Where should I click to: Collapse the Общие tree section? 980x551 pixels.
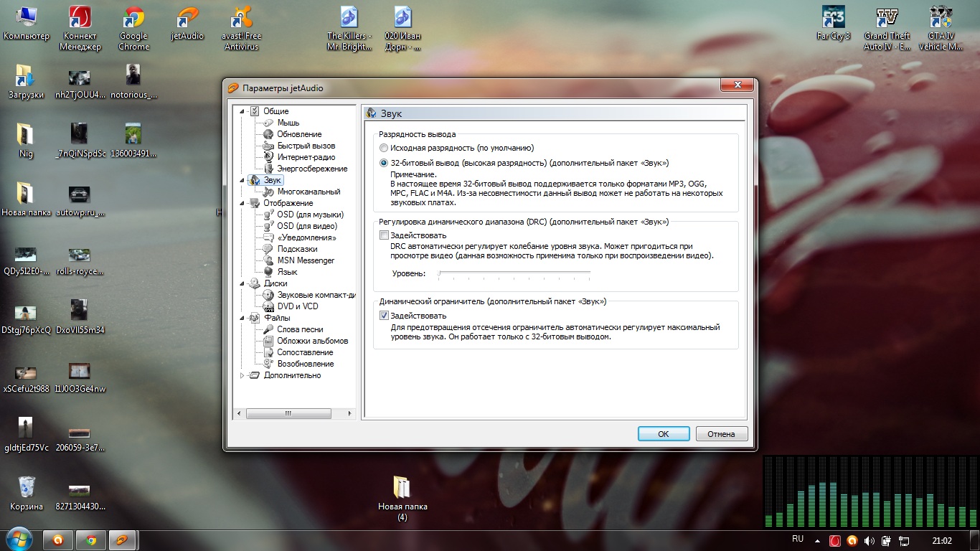242,111
